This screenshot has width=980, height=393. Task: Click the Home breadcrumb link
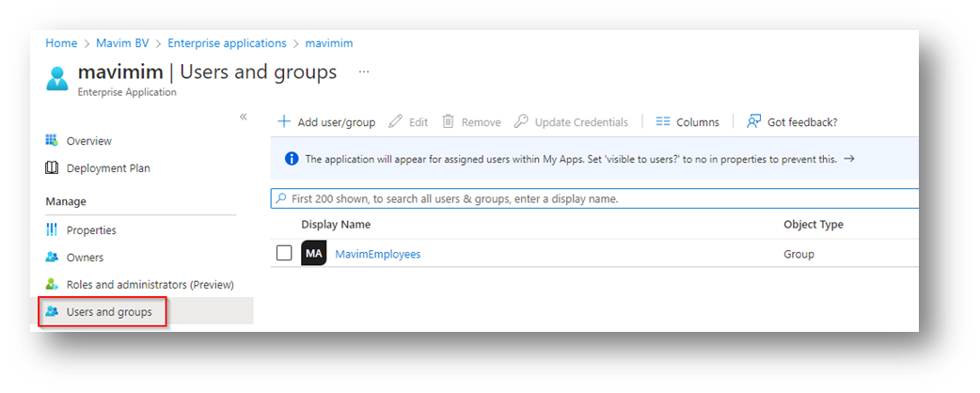(x=61, y=43)
